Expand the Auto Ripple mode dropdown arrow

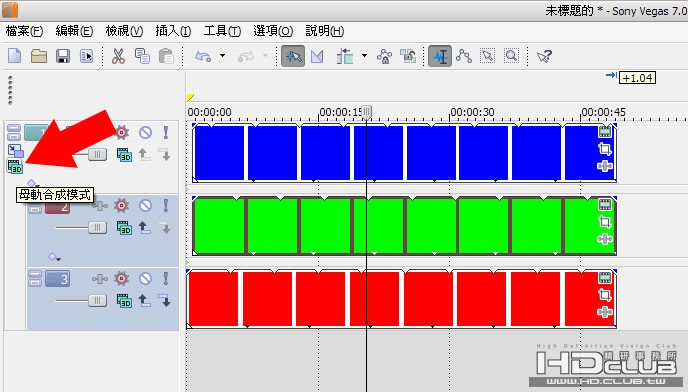pos(364,56)
